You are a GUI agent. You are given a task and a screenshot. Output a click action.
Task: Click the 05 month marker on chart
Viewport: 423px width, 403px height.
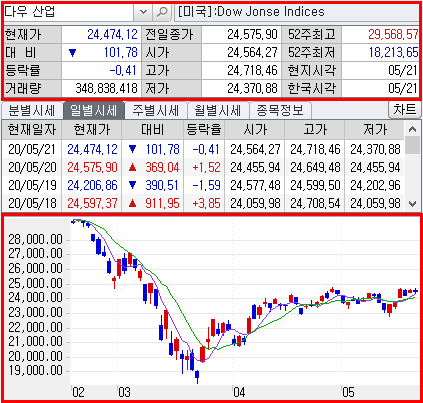[348, 392]
